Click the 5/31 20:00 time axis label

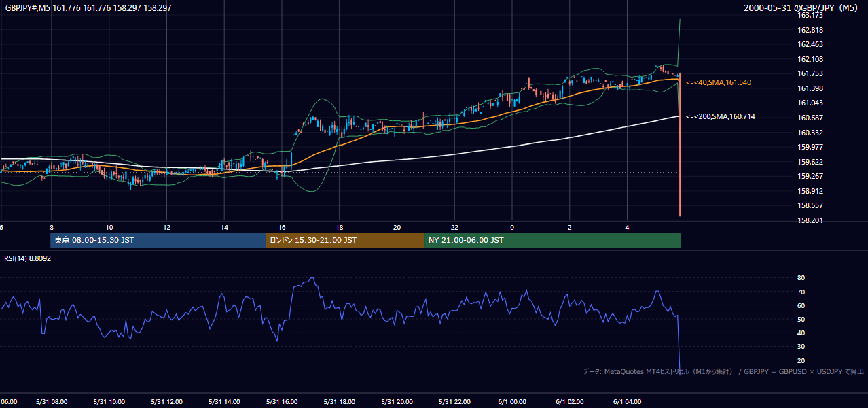coord(398,402)
